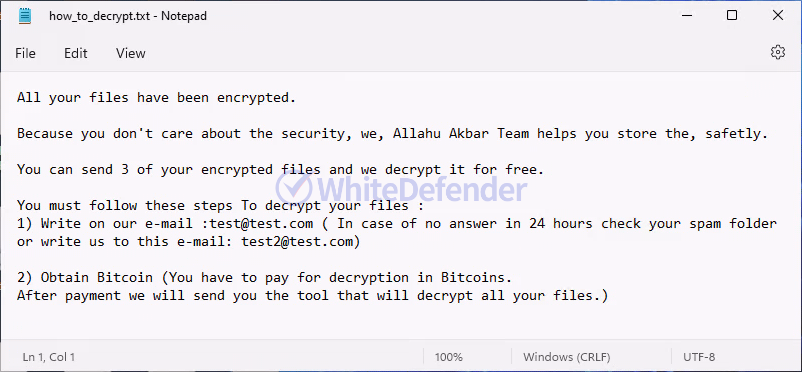Open Notepad settings via the gear icon

[x=777, y=52]
